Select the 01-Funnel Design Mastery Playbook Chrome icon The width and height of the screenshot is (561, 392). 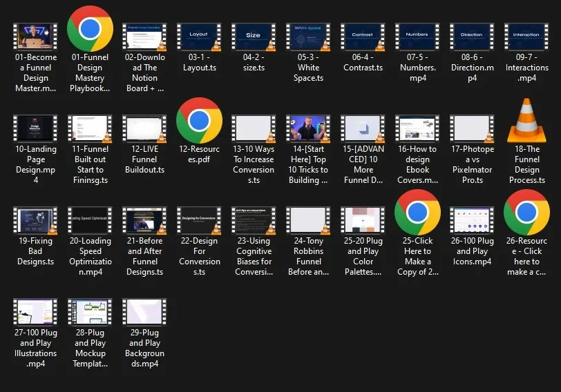(90, 28)
